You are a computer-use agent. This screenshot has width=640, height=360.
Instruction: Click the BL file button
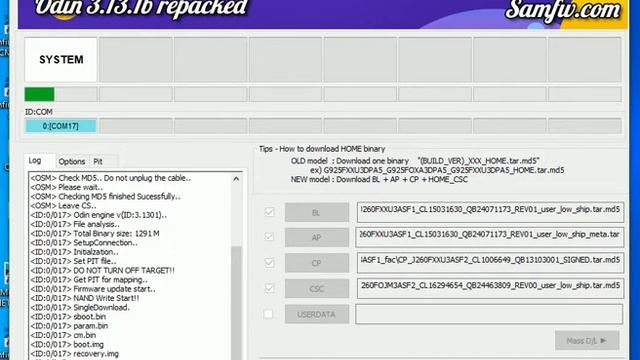317,212
